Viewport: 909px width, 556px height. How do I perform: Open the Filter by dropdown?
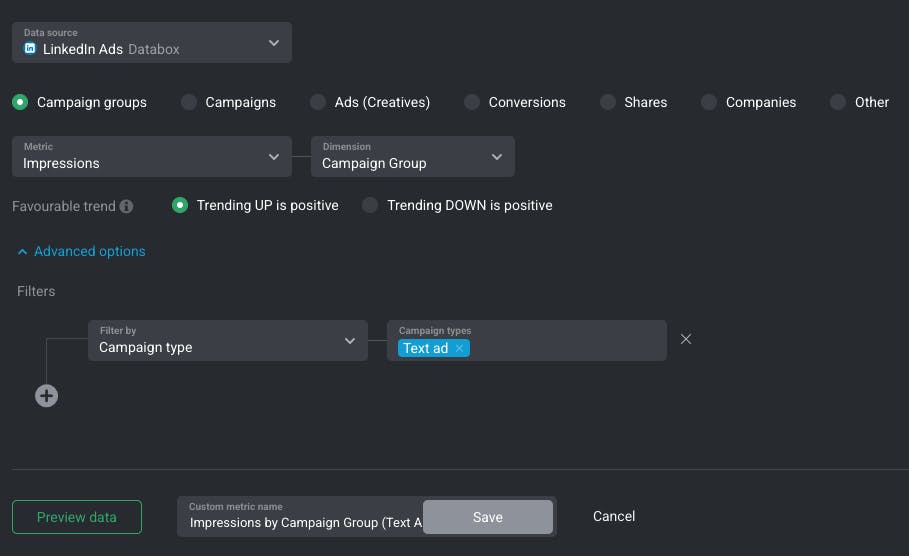tap(228, 340)
